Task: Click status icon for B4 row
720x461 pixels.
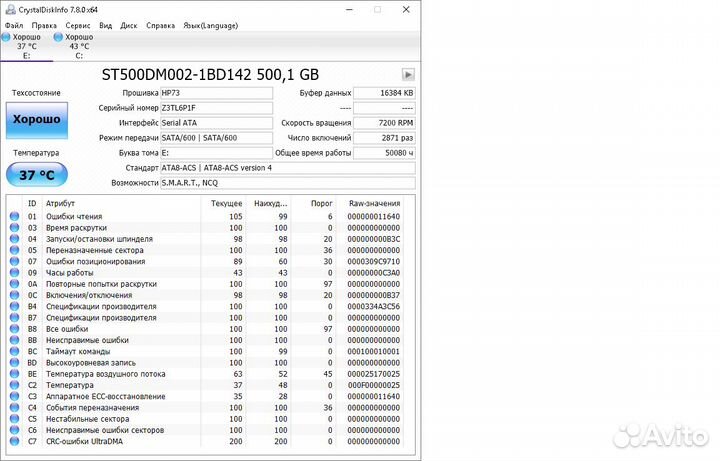Action: pyautogui.click(x=14, y=306)
